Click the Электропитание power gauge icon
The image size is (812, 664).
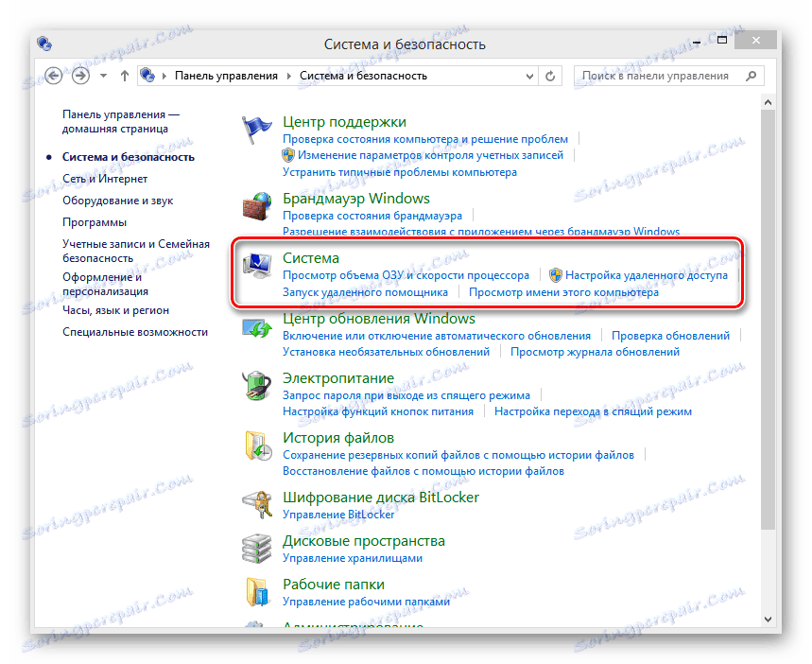[x=256, y=386]
